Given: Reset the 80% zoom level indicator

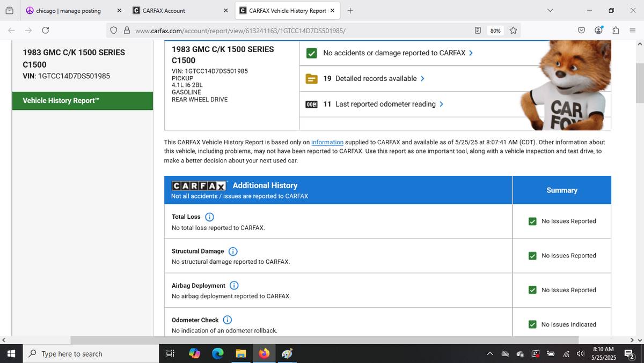Looking at the screenshot, I should (x=495, y=31).
